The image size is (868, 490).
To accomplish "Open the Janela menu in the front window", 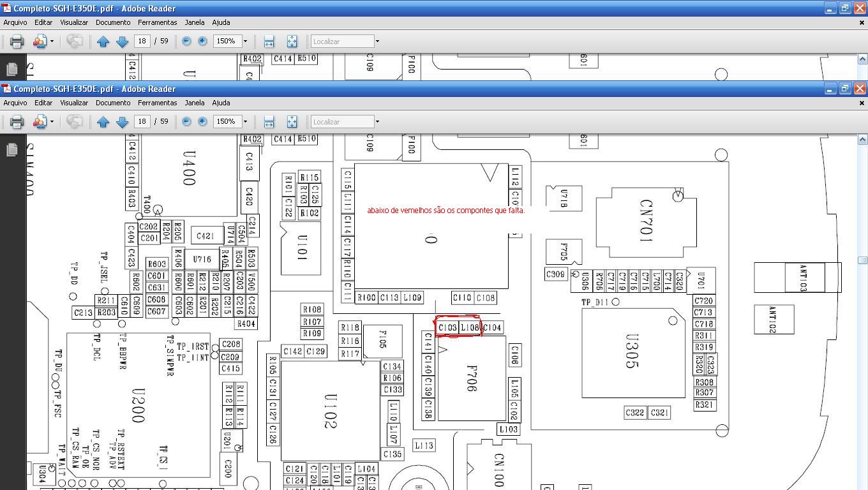I will (x=195, y=103).
